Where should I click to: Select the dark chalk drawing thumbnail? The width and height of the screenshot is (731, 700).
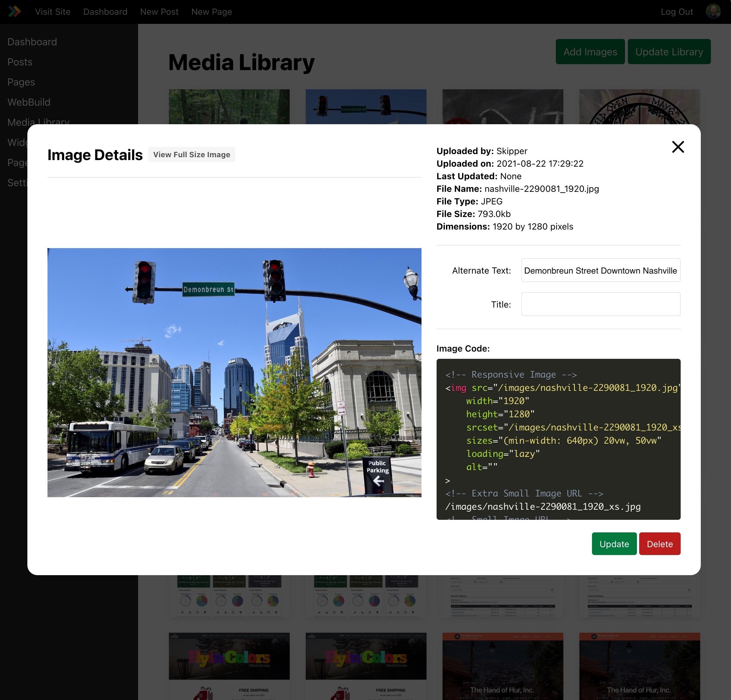[503, 107]
